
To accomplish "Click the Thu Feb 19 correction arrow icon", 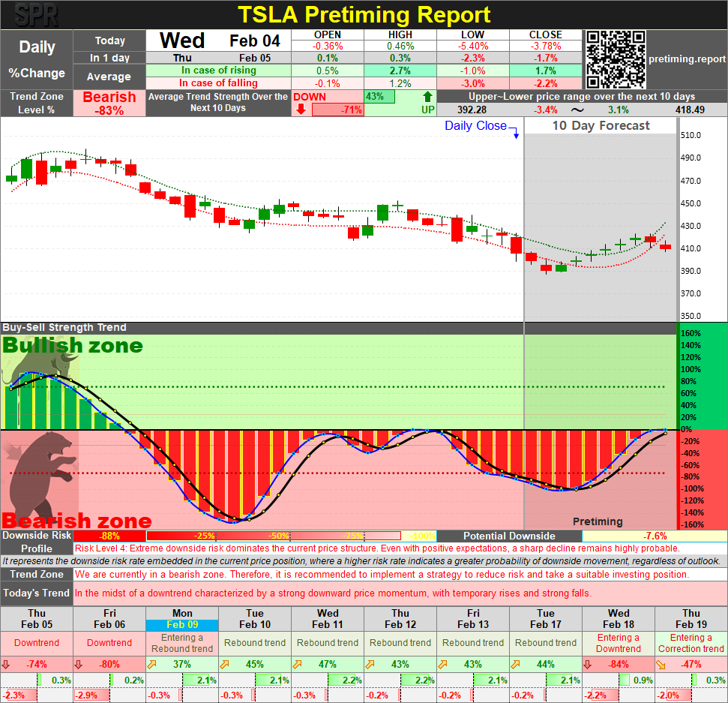I will [661, 665].
